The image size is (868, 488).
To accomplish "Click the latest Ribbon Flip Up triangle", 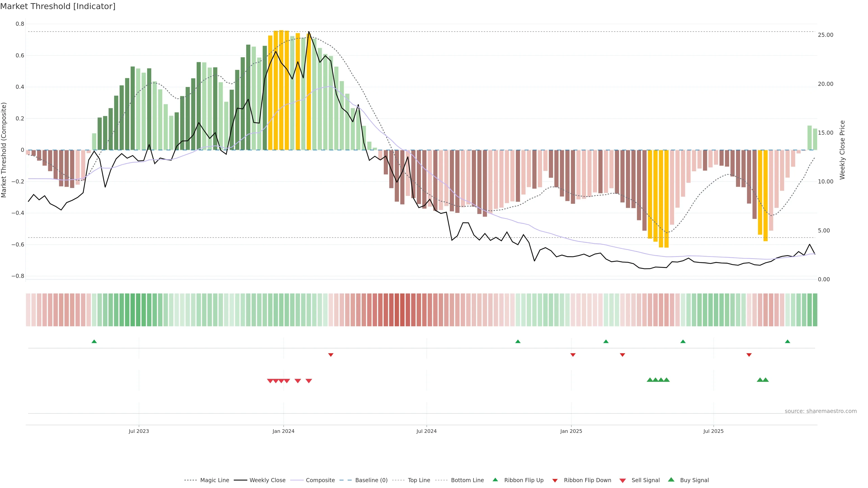I will [788, 342].
